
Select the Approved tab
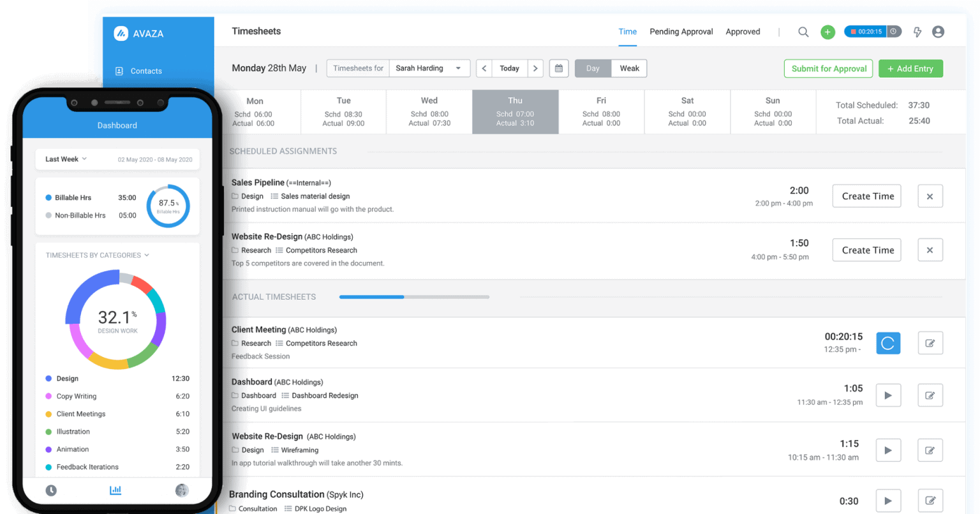pyautogui.click(x=743, y=32)
